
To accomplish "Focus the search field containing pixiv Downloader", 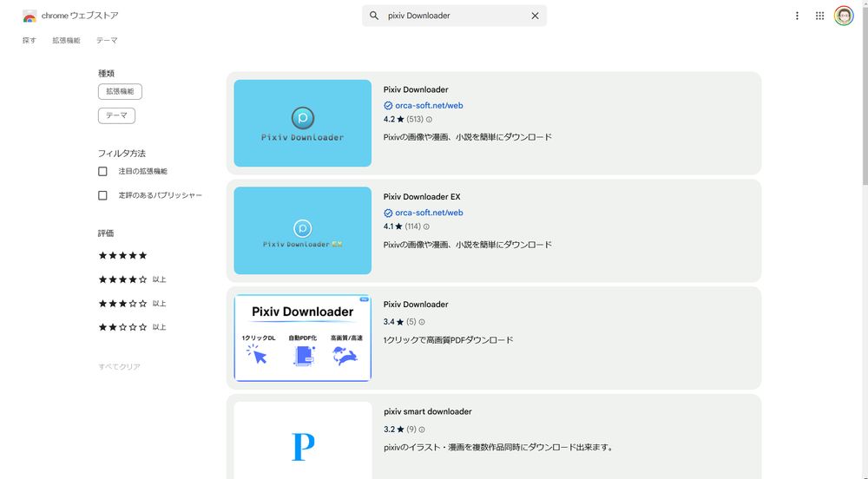I will (455, 16).
